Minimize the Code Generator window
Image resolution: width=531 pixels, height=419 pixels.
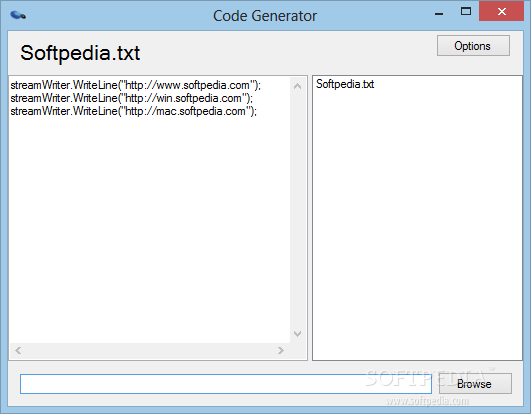pos(439,14)
